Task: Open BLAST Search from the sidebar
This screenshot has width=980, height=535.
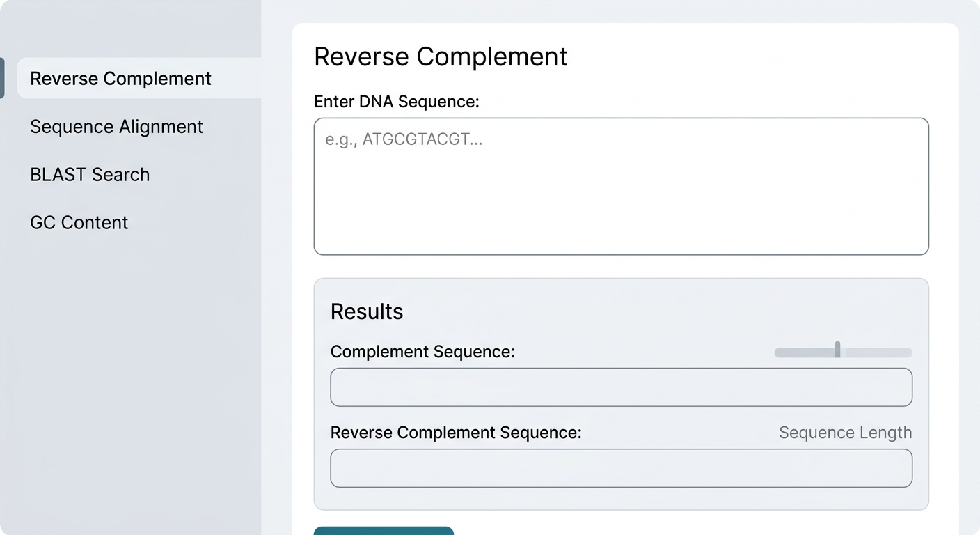Action: pos(90,175)
